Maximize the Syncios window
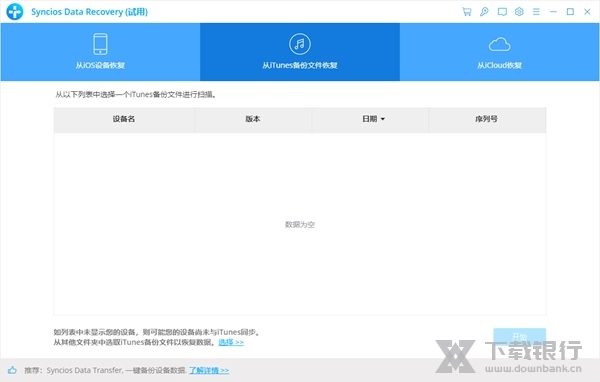This screenshot has width=600, height=382. (570, 12)
